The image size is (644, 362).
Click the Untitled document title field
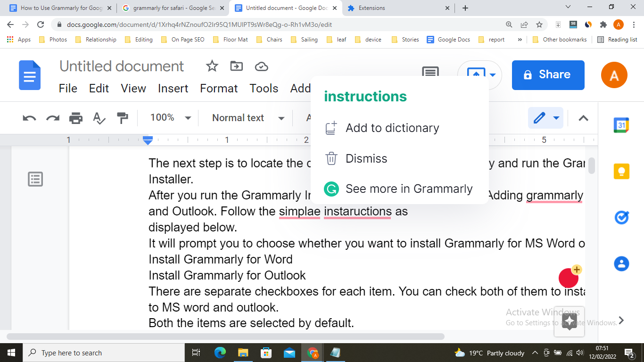pyautogui.click(x=122, y=66)
